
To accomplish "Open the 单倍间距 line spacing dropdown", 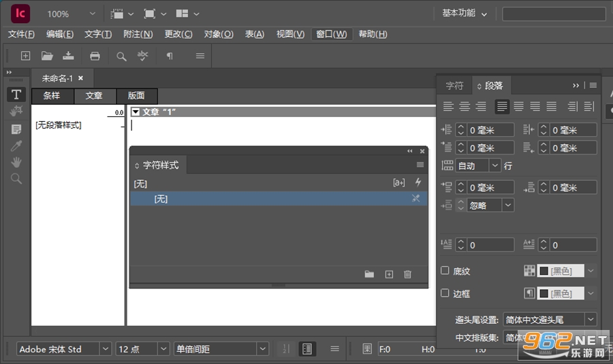I will [x=263, y=349].
